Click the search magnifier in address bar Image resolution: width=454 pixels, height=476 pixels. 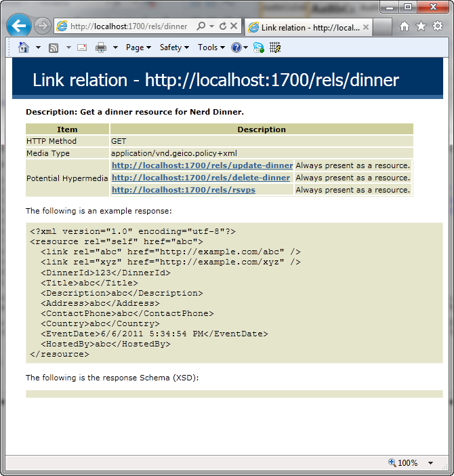[201, 26]
